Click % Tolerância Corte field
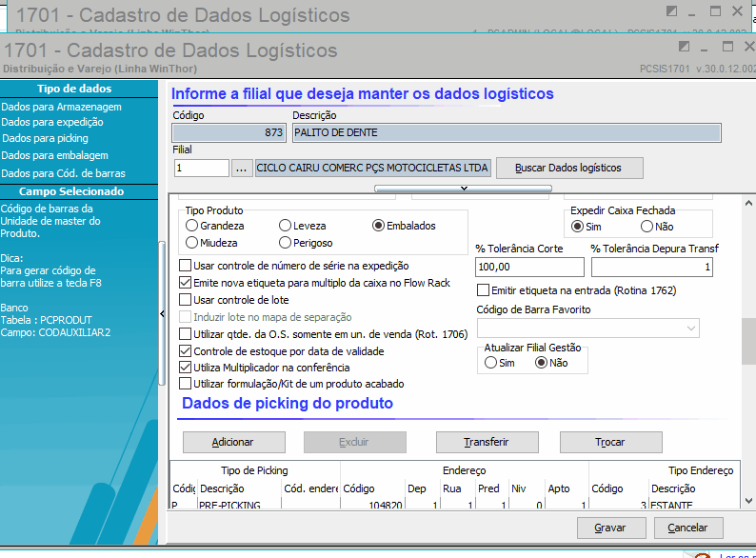Image resolution: width=756 pixels, height=558 pixels. [x=529, y=267]
